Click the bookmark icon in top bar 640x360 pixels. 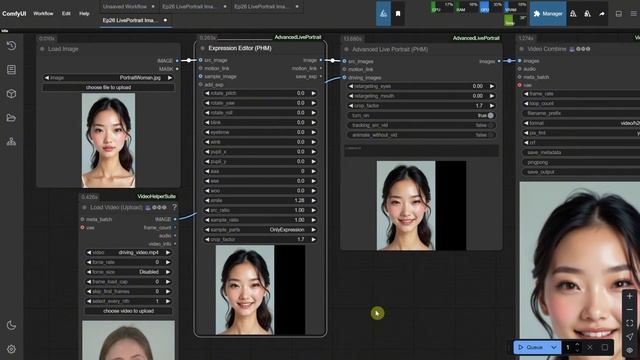[398, 13]
